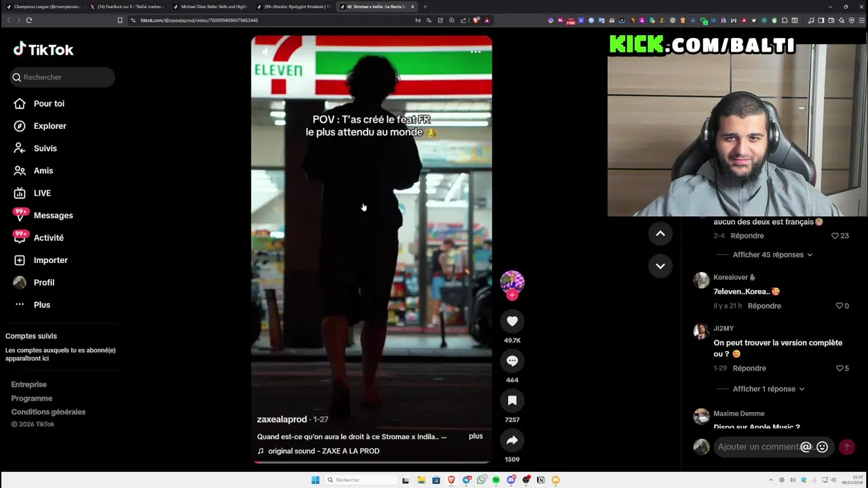The image size is (868, 488).
Task: Open the video three-dots options menu
Action: pos(475,52)
